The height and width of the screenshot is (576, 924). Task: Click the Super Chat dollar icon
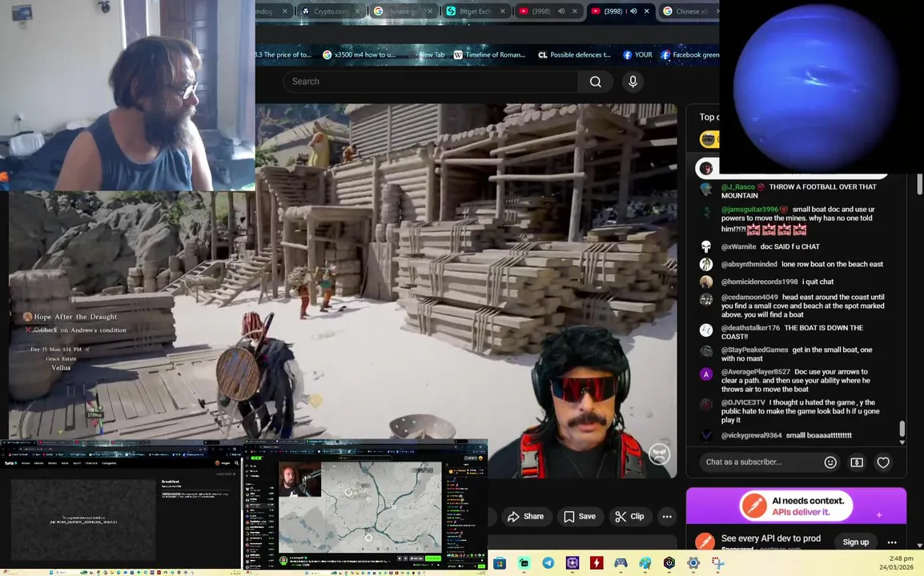[x=857, y=462]
